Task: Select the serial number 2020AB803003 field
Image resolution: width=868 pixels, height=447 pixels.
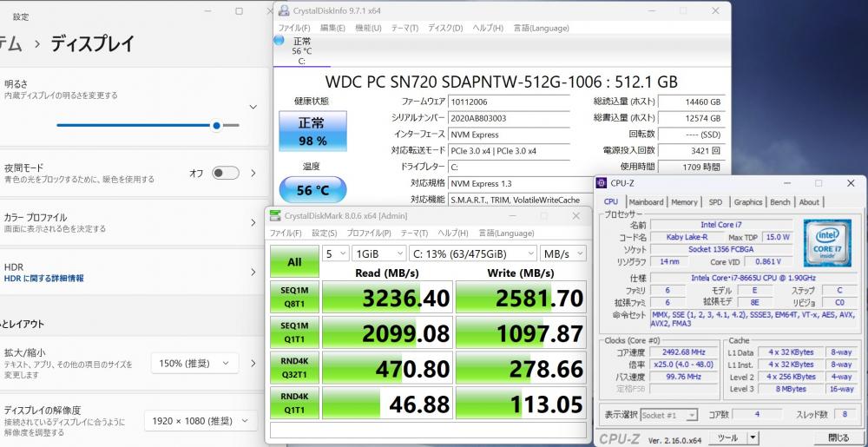Action: (x=510, y=118)
